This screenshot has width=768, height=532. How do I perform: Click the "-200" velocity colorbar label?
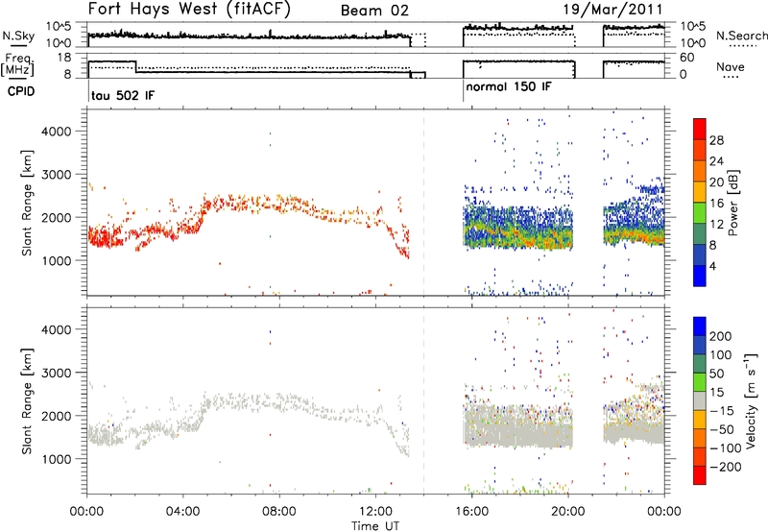(726, 467)
